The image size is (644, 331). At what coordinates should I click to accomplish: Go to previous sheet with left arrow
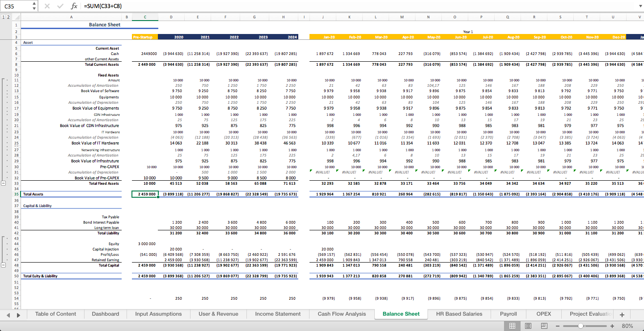tap(8, 315)
